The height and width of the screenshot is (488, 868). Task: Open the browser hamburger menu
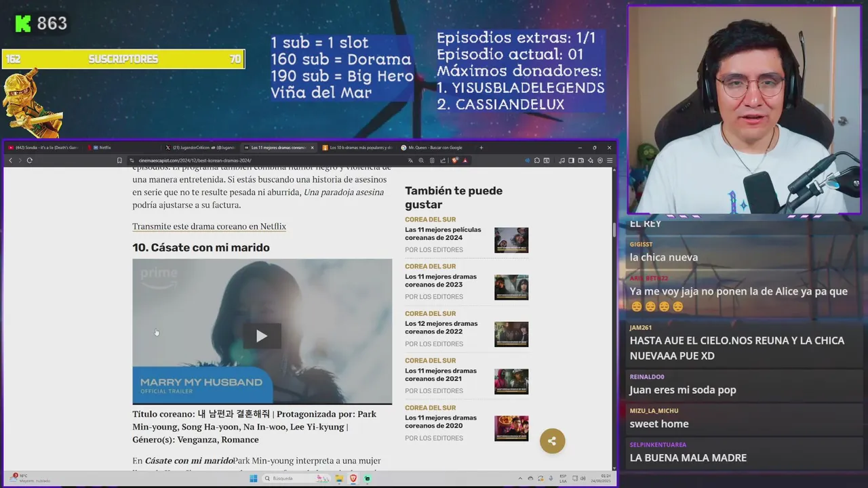pyautogui.click(x=610, y=161)
